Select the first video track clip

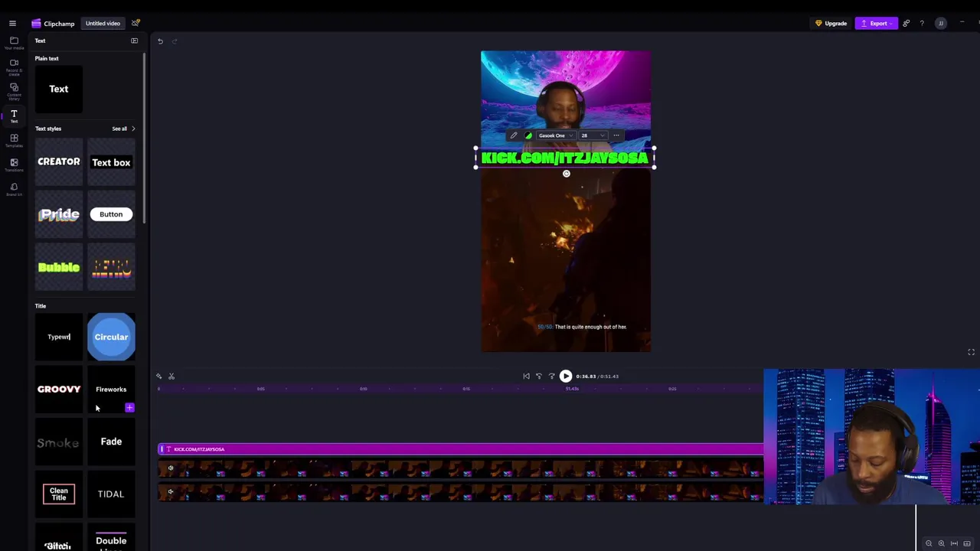461,468
